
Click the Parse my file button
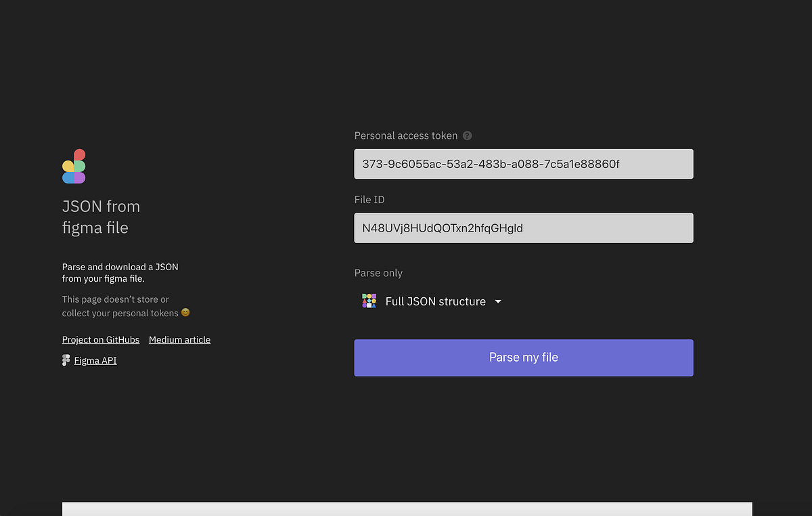pyautogui.click(x=523, y=358)
